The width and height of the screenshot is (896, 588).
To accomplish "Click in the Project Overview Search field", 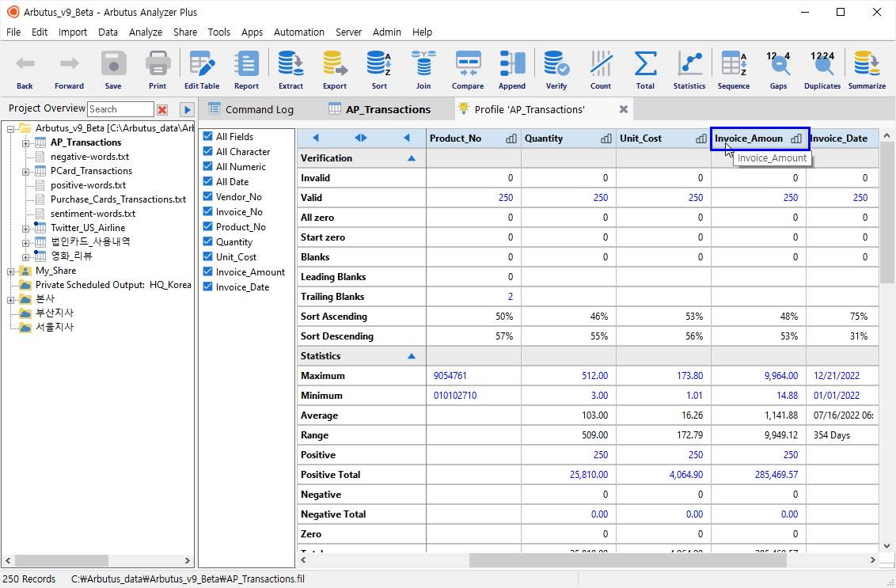I will pyautogui.click(x=120, y=109).
